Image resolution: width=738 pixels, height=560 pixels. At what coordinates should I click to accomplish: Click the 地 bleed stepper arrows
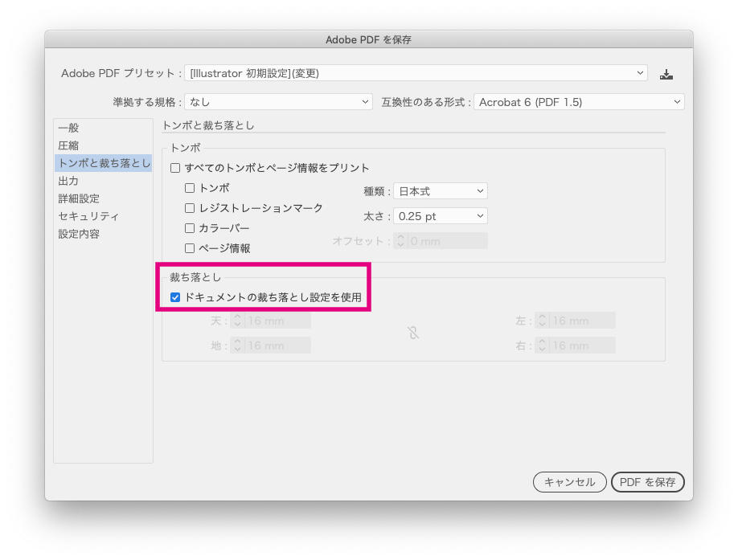237,345
